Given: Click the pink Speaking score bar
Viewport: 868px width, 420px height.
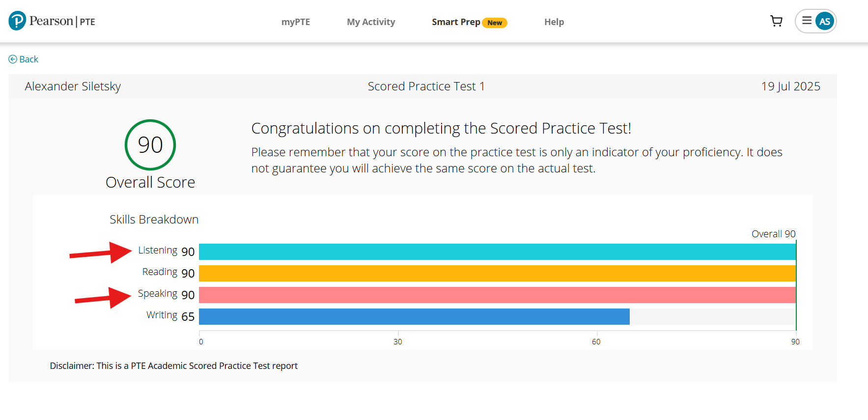Looking at the screenshot, I should point(497,295).
